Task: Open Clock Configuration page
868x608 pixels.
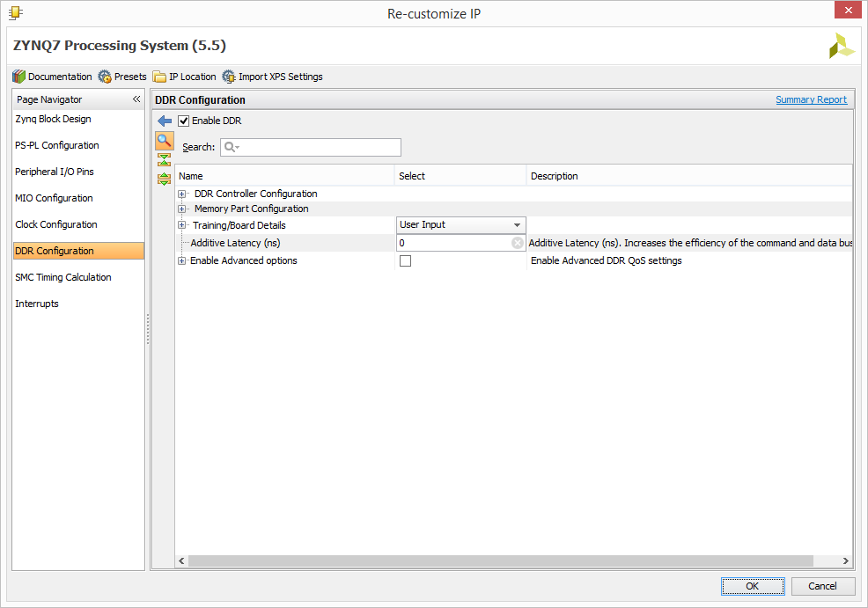Action: click(x=56, y=224)
